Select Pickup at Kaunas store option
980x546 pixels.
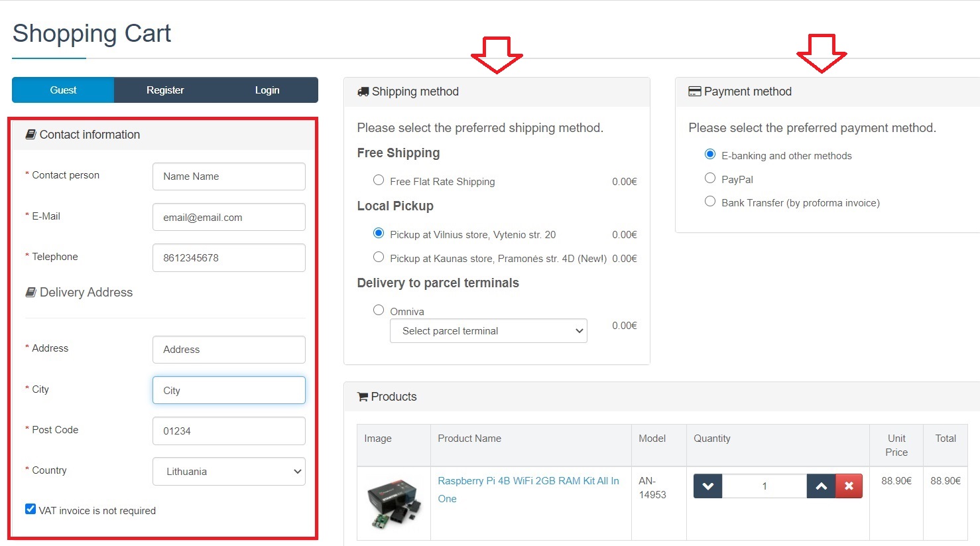click(x=379, y=257)
